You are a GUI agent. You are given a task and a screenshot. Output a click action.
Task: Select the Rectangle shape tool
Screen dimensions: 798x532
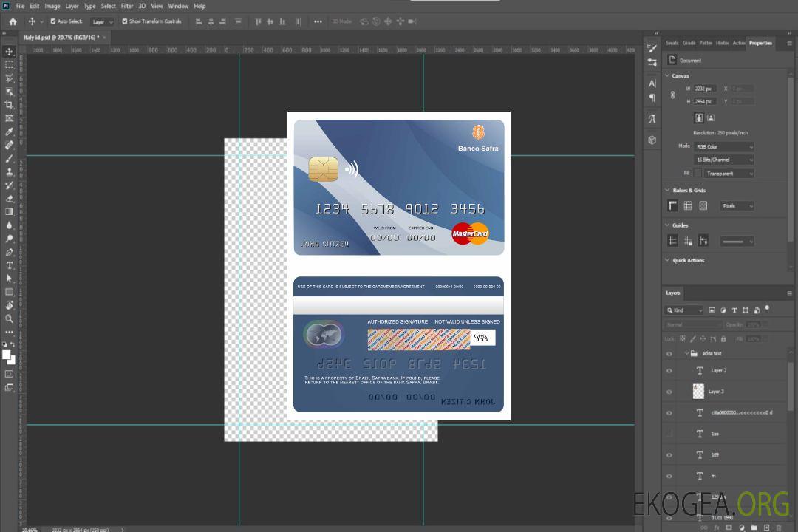tap(9, 292)
